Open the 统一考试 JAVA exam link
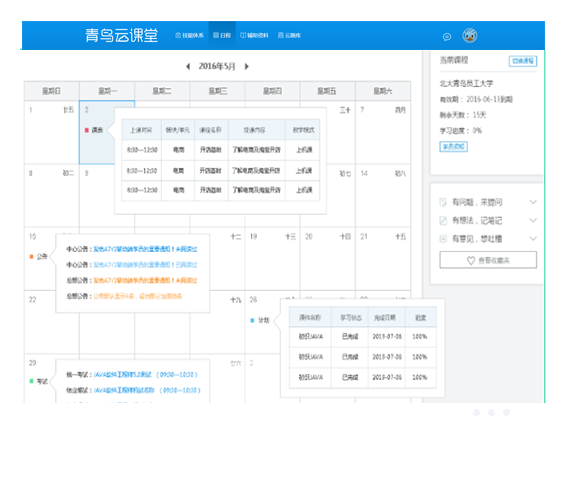 145,375
